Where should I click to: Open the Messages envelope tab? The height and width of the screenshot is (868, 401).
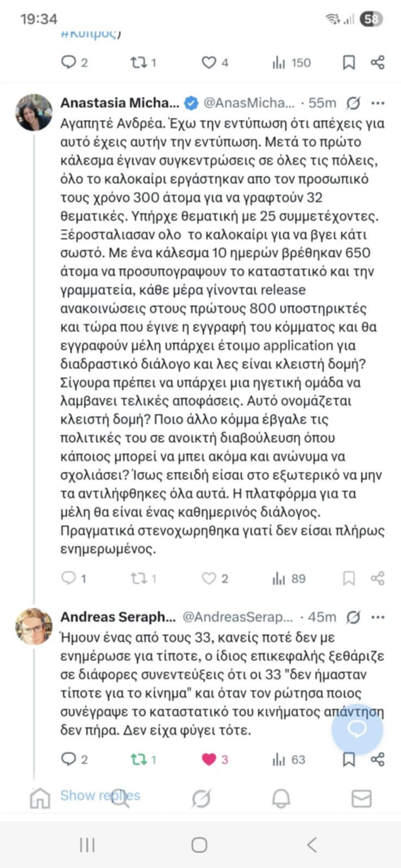[x=361, y=799]
